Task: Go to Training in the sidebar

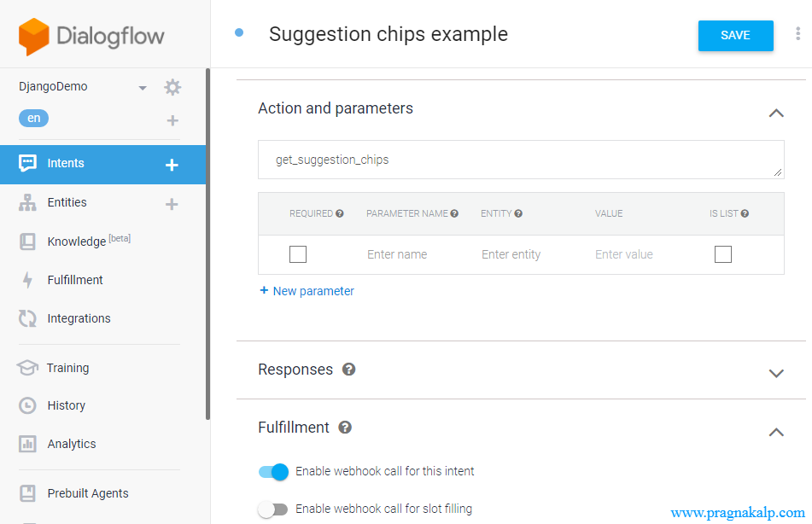Action: (x=67, y=368)
